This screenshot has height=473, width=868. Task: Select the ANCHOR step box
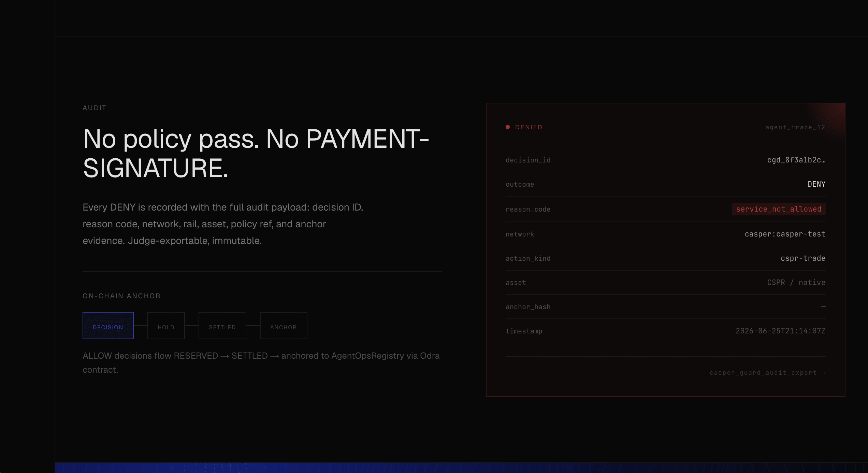284,326
